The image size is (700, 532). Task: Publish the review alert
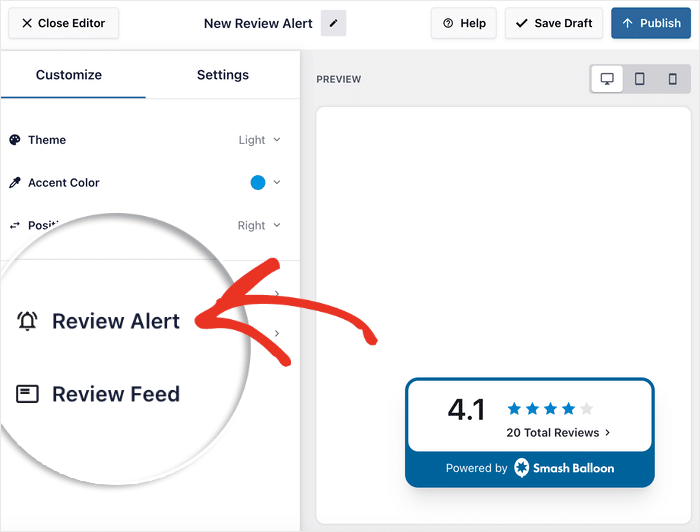(x=650, y=23)
